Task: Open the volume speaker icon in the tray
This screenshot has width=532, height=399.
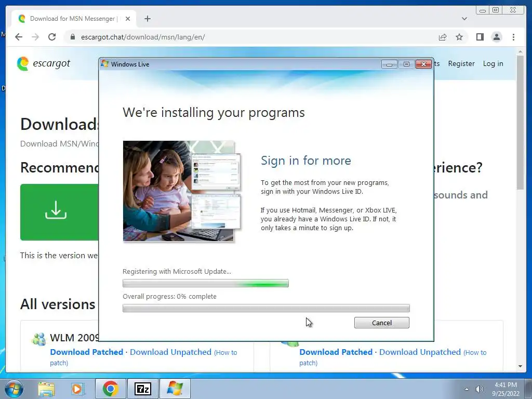Action: tap(480, 389)
